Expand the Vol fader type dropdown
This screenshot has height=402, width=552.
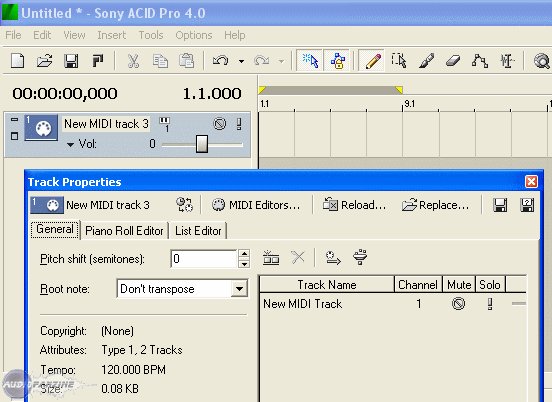coord(70,144)
